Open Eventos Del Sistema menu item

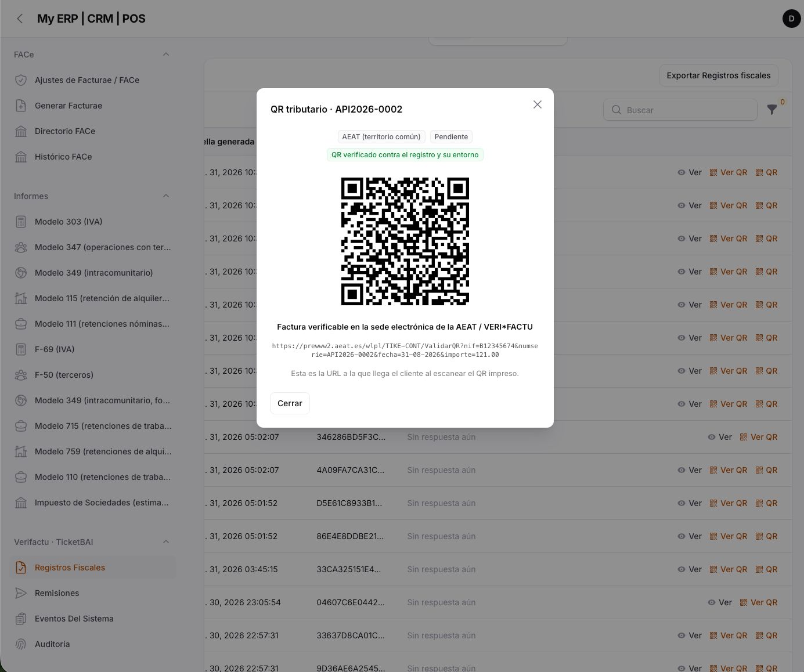coord(93,619)
